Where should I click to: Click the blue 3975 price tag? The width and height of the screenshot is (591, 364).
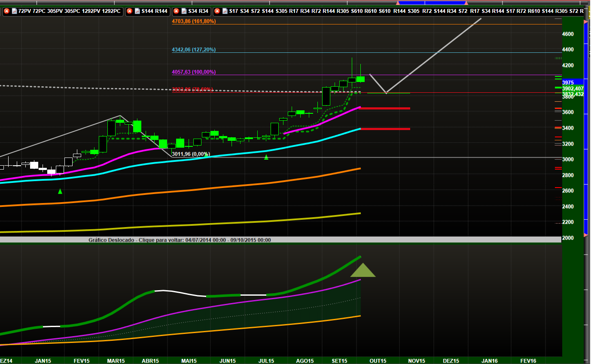[573, 82]
